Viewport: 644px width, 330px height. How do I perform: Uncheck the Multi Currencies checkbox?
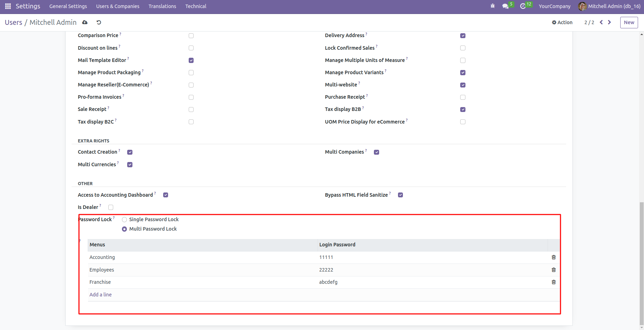[130, 165]
